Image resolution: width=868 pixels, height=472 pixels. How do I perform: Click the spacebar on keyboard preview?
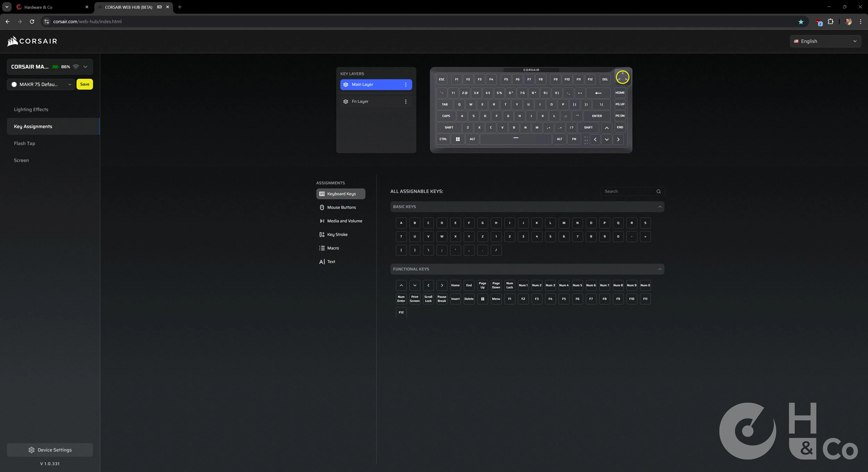(516, 139)
